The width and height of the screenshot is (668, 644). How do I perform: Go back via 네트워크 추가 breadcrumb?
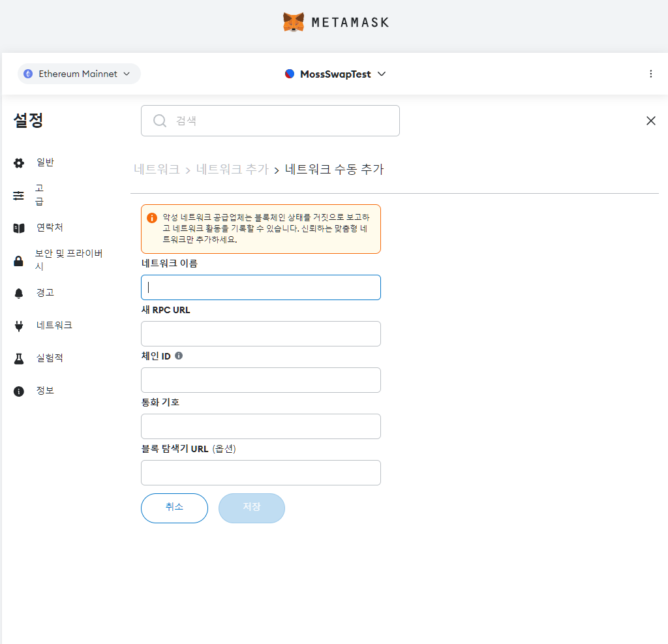pyautogui.click(x=232, y=169)
